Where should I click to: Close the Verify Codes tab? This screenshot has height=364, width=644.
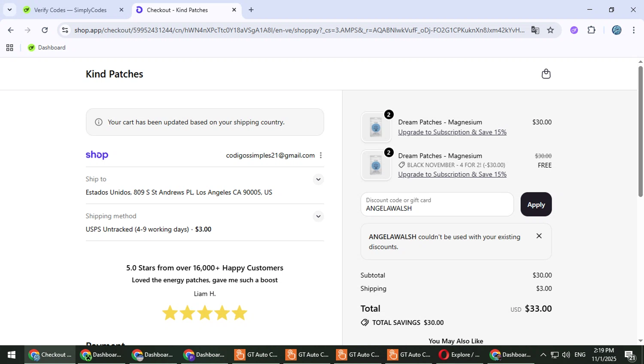click(x=122, y=10)
